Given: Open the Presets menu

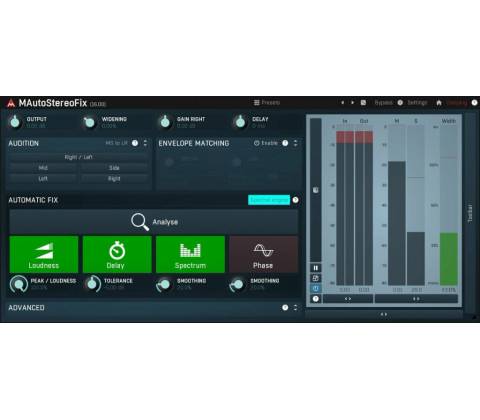Looking at the screenshot, I should (x=267, y=103).
